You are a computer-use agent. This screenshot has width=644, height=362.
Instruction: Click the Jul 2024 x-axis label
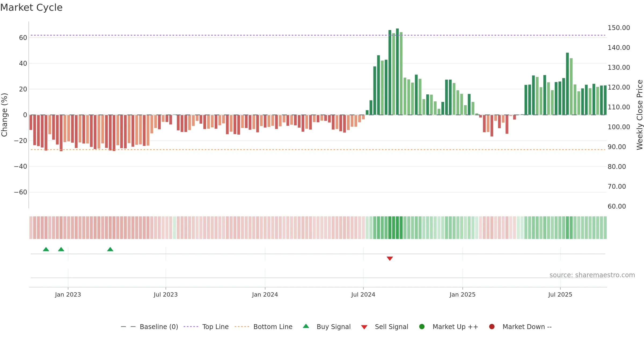pyautogui.click(x=363, y=294)
